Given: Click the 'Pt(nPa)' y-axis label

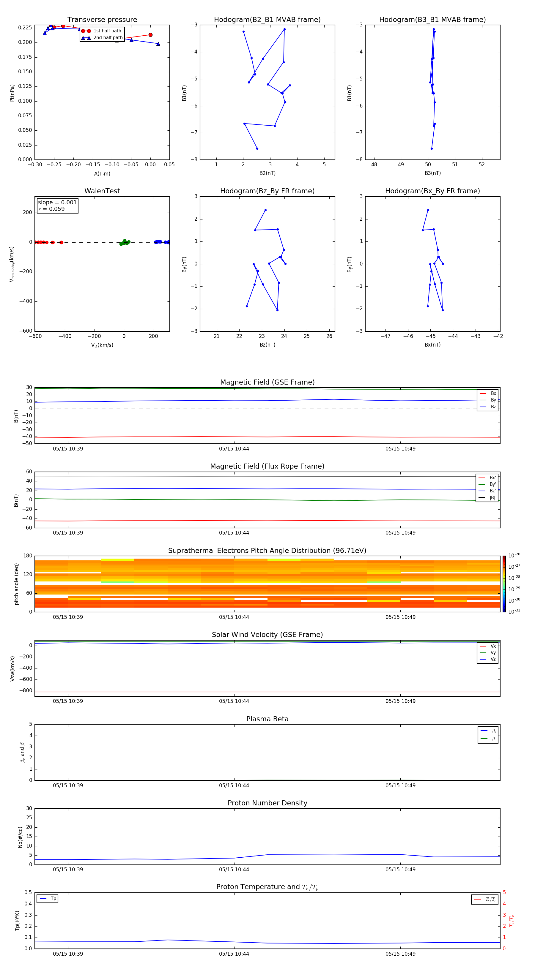Looking at the screenshot, I should [12, 92].
